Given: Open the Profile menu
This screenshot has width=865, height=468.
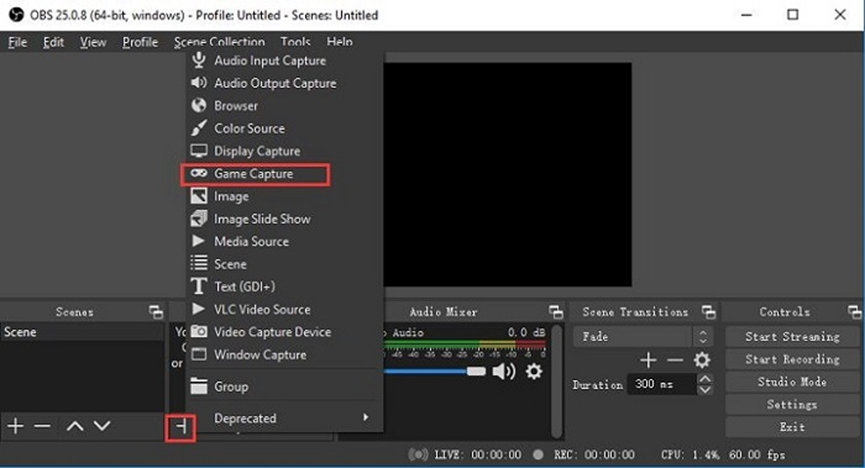Looking at the screenshot, I should pyautogui.click(x=140, y=42).
